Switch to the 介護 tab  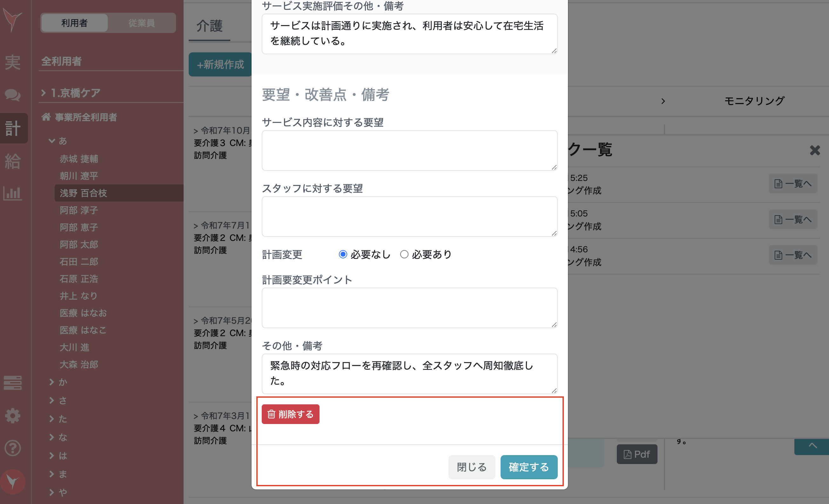(x=209, y=26)
